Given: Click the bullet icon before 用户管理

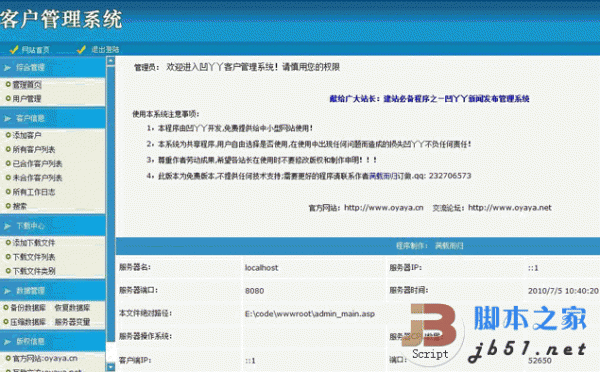Looking at the screenshot, I should tap(8, 99).
